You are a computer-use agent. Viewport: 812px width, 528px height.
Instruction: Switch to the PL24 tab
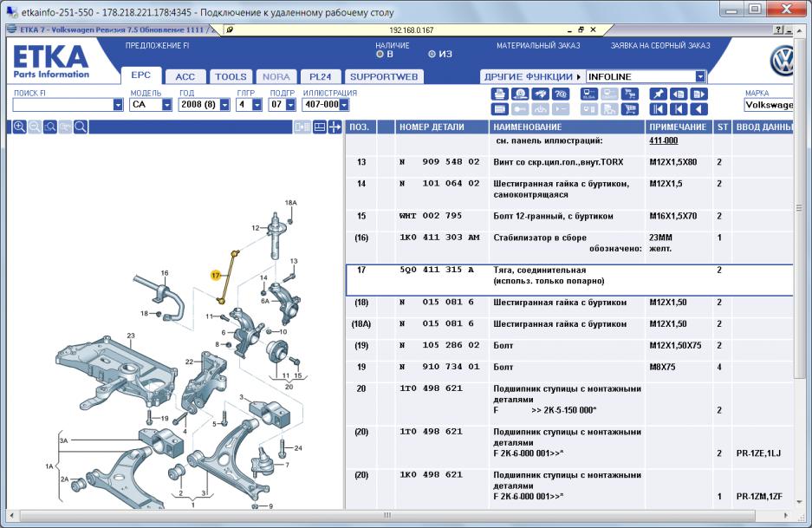[x=320, y=76]
